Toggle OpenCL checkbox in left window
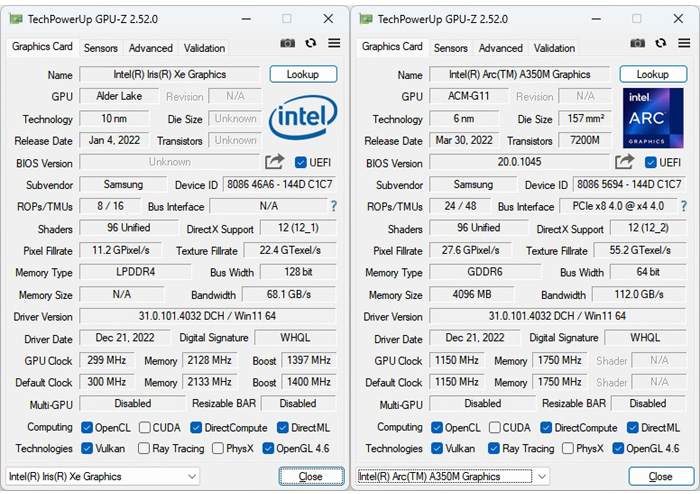 click(x=87, y=428)
